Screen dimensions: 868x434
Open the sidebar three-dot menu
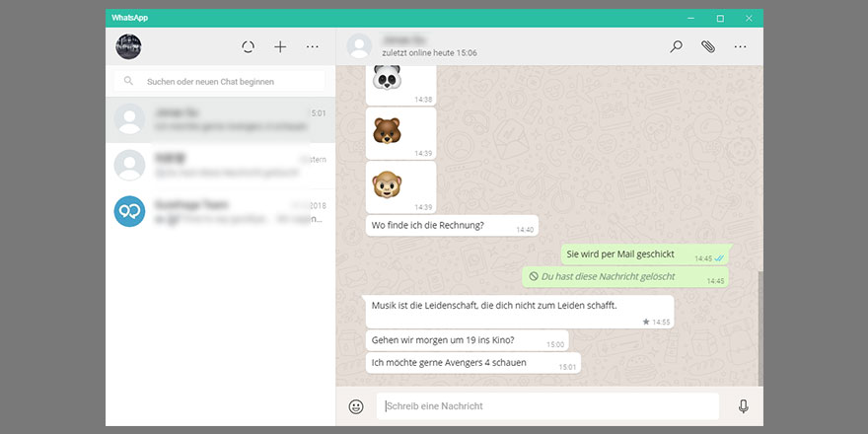coord(313,47)
